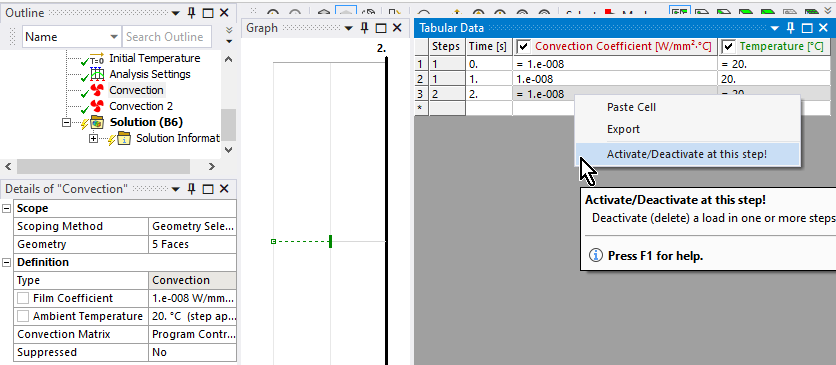This screenshot has width=836, height=365.
Task: Select Initial Temperature in the outline tree
Action: point(155,58)
